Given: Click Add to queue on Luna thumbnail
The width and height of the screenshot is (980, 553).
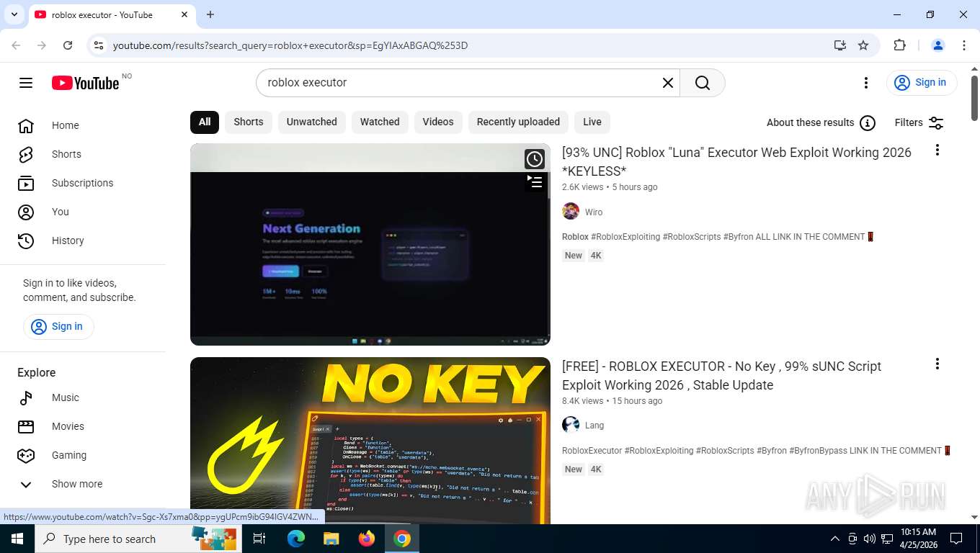Looking at the screenshot, I should (535, 182).
